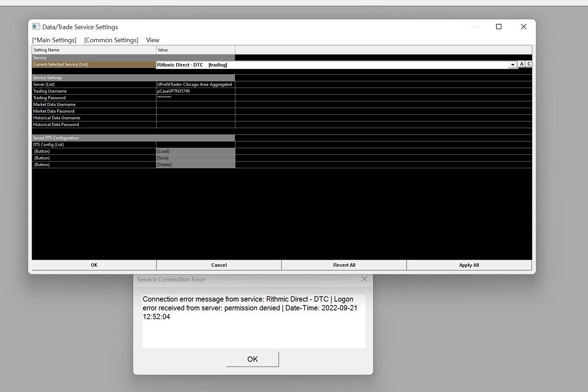Click the connection error message text
This screenshot has height=392, width=588.
(250, 308)
